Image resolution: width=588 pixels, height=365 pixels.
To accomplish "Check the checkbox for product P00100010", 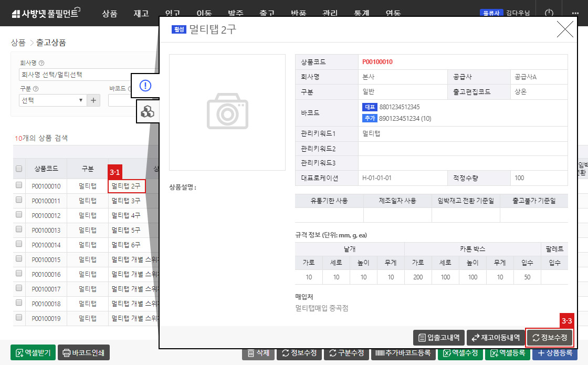I will pyautogui.click(x=19, y=185).
